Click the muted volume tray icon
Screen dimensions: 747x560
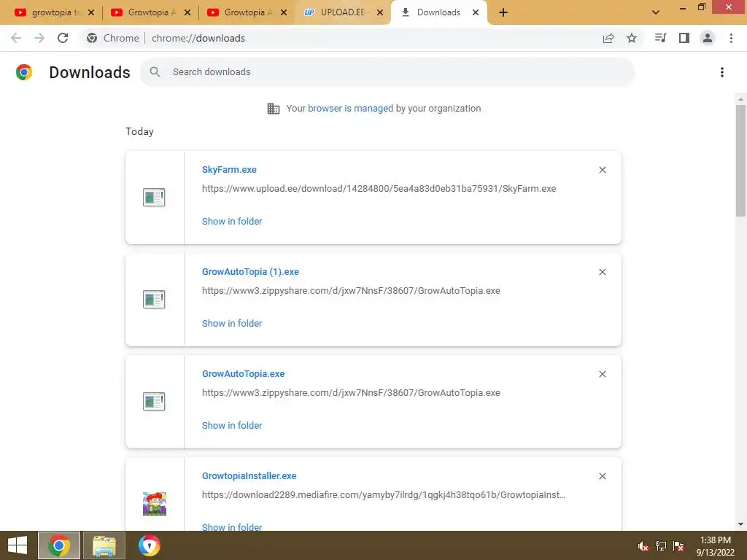point(643,546)
